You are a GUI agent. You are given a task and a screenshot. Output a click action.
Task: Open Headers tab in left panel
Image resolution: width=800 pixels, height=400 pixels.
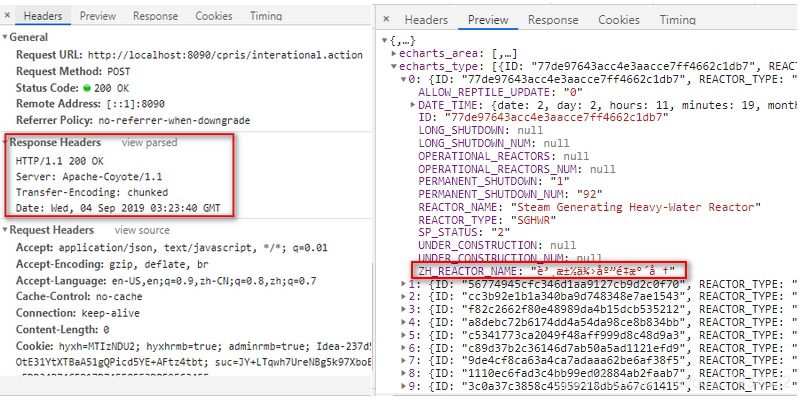pos(42,16)
